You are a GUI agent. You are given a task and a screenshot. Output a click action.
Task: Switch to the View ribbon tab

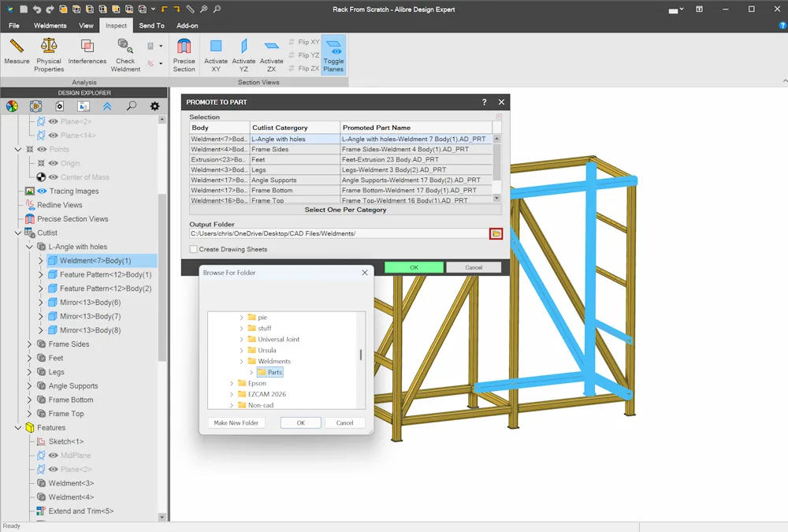[x=86, y=26]
